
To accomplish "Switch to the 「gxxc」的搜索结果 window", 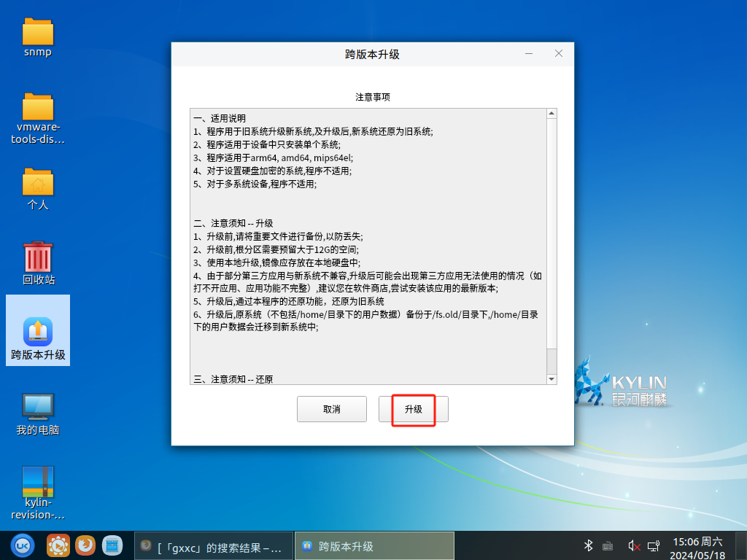I will (213, 545).
